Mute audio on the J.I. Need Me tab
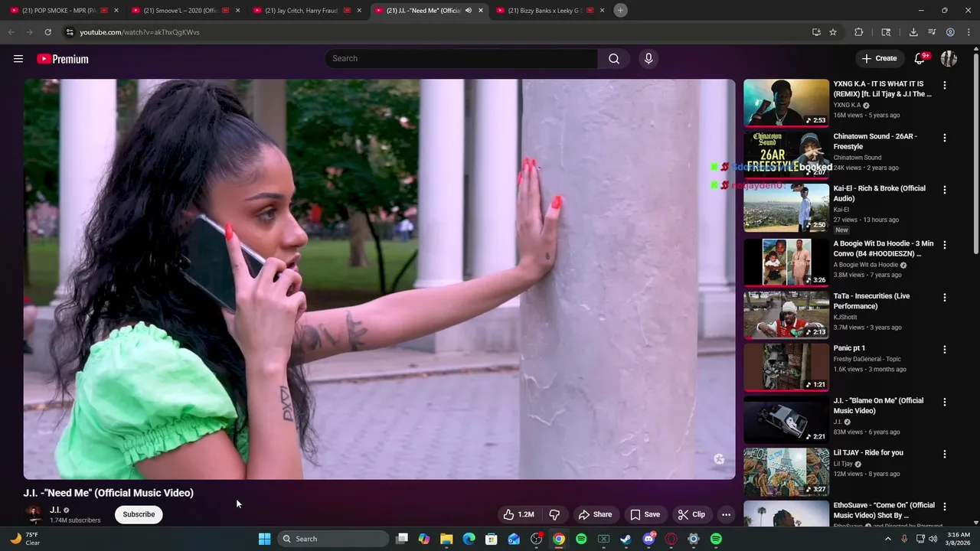980x551 pixels. click(468, 11)
